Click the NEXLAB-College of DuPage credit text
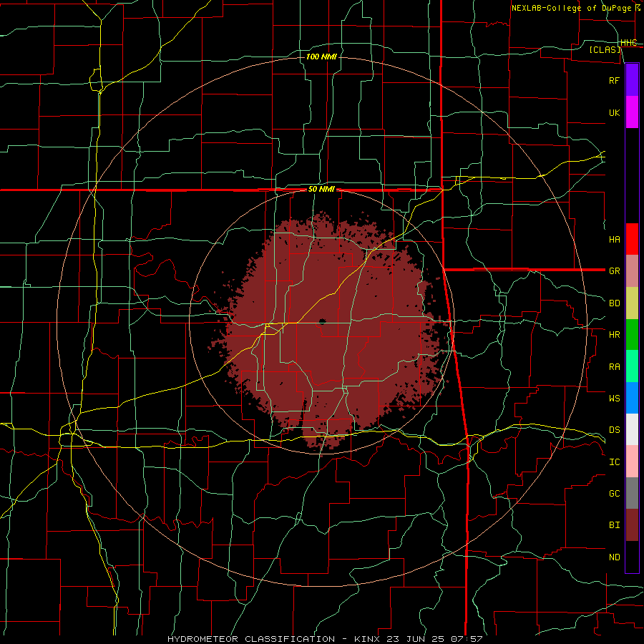 click(571, 8)
